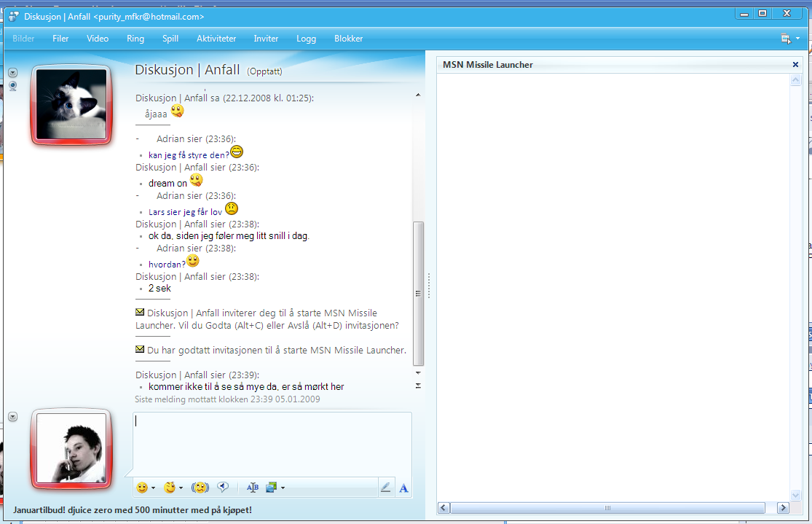The image size is (812, 524).
Task: Click the Januartilbud djuice ad link
Action: [133, 510]
